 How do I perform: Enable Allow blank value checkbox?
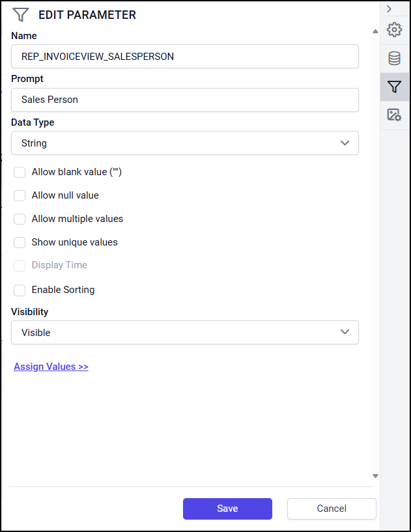[20, 172]
